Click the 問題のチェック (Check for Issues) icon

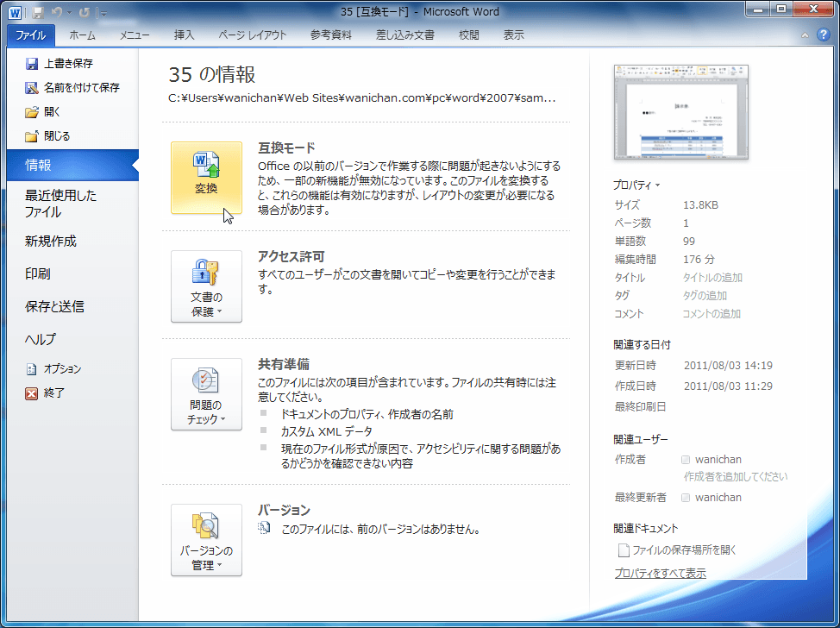[x=206, y=394]
